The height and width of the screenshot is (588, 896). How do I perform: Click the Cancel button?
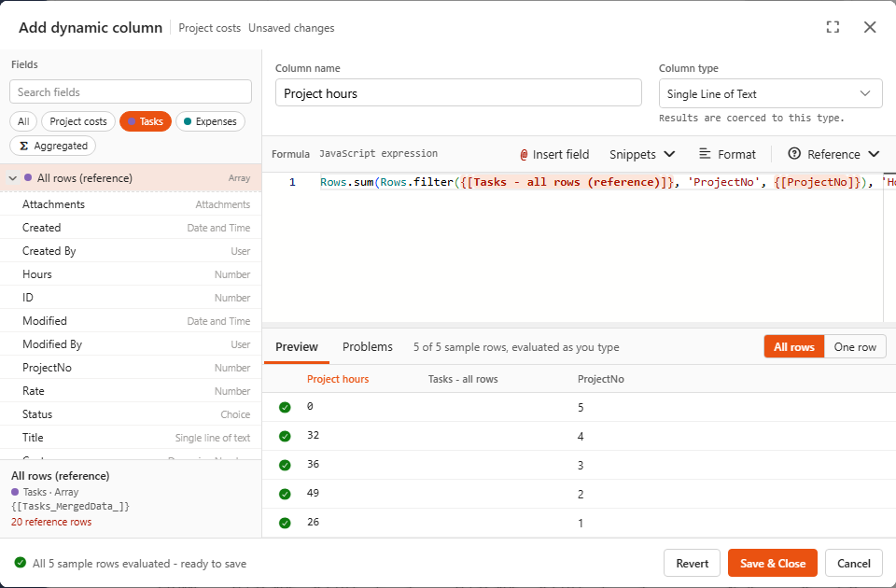854,564
